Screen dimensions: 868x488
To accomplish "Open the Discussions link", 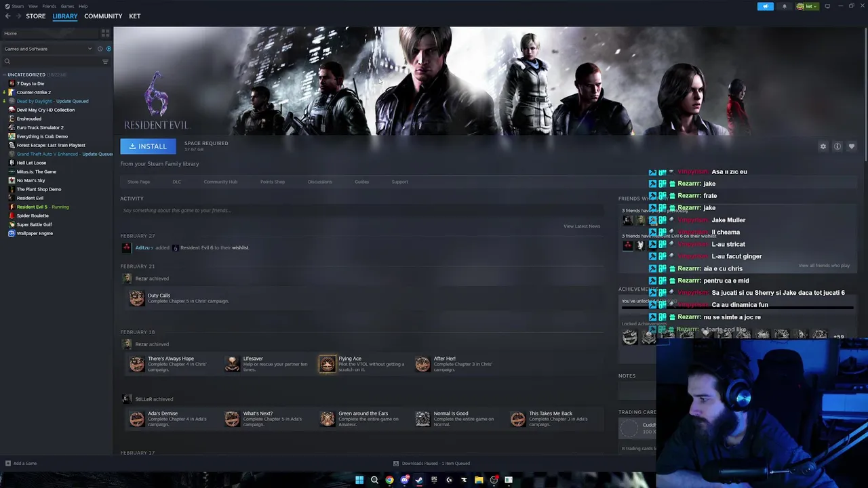I will 320,182.
